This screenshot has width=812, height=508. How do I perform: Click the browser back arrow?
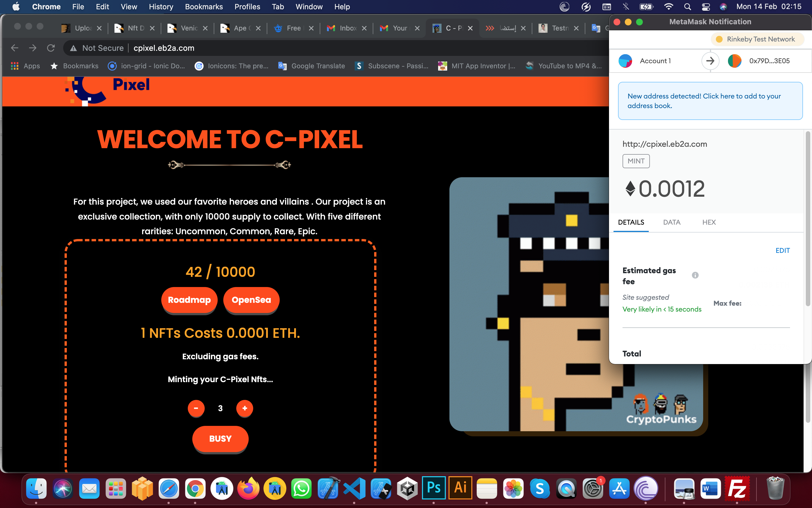click(x=14, y=48)
